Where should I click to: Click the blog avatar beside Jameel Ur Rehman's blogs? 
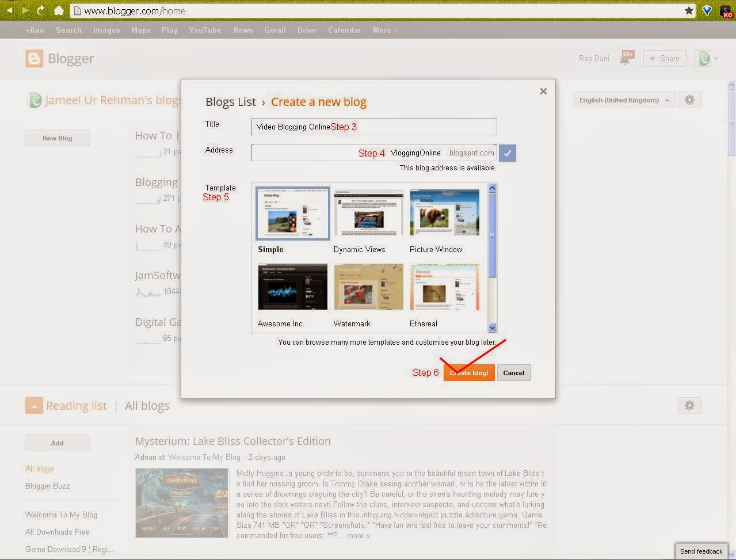35,100
